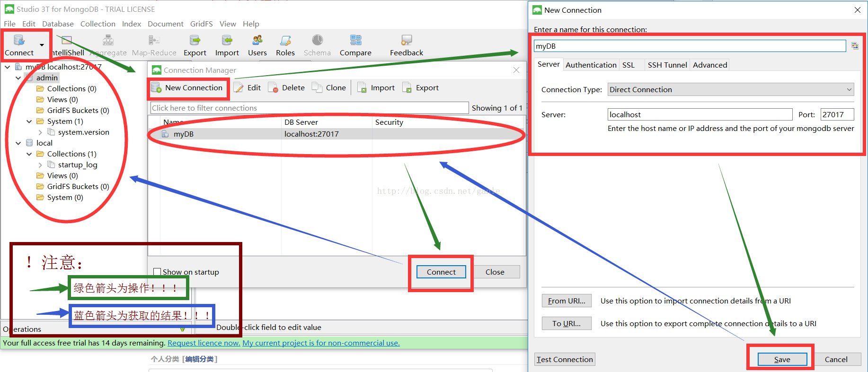Image resolution: width=868 pixels, height=372 pixels.
Task: Click Cancel in New Connection dialog
Action: click(836, 359)
